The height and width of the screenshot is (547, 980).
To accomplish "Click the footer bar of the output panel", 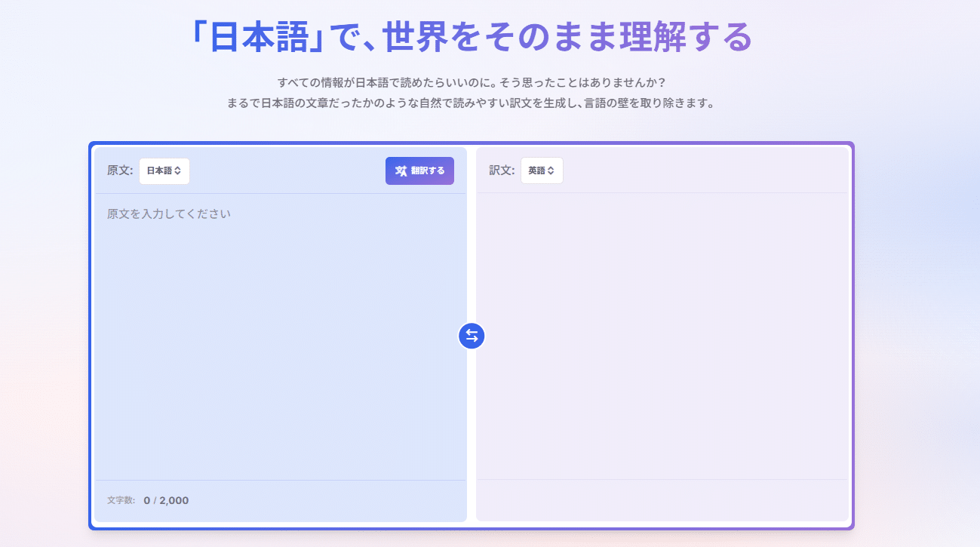I will click(662, 499).
